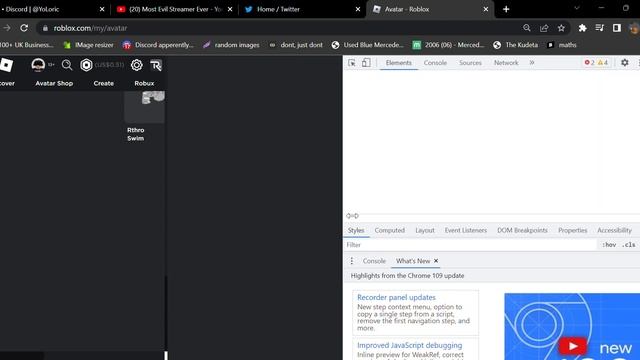Open the media controls icon in Chrome toolbar
Image resolution: width=640 pixels, height=360 pixels.
click(x=600, y=28)
